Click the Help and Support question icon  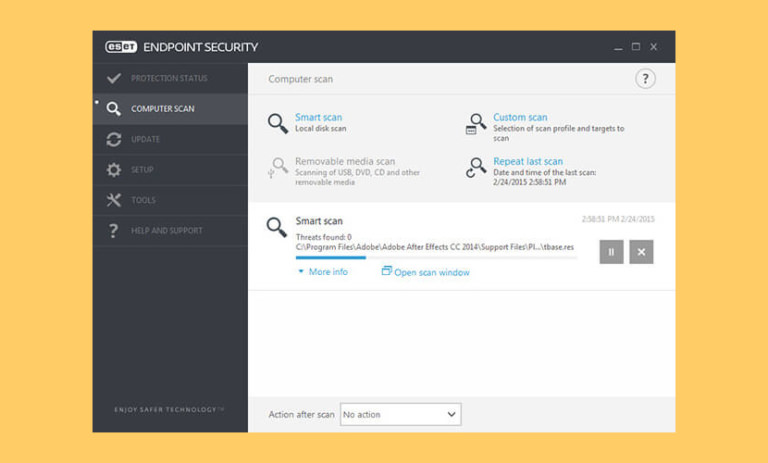point(113,230)
